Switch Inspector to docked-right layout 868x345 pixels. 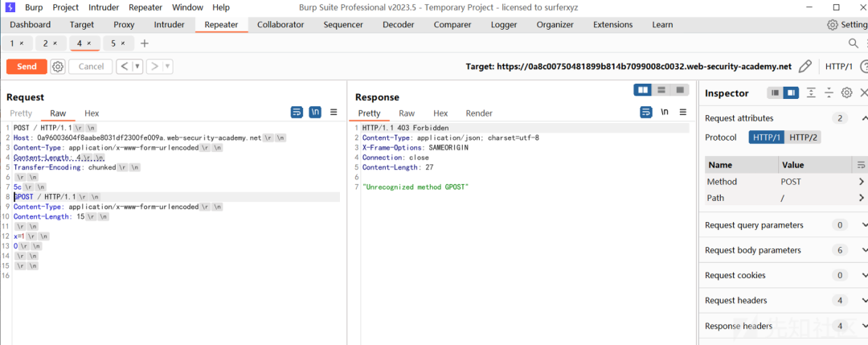(791, 93)
